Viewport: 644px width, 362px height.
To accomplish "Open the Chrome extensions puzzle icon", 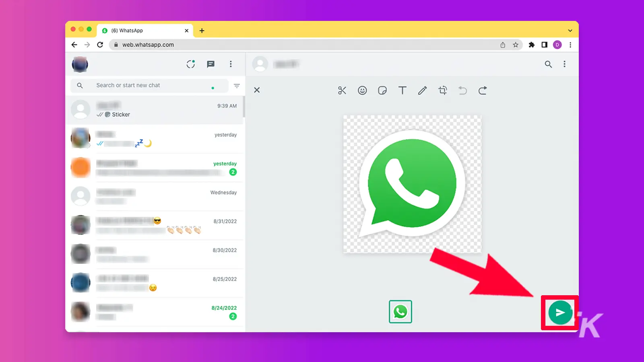I will tap(531, 45).
